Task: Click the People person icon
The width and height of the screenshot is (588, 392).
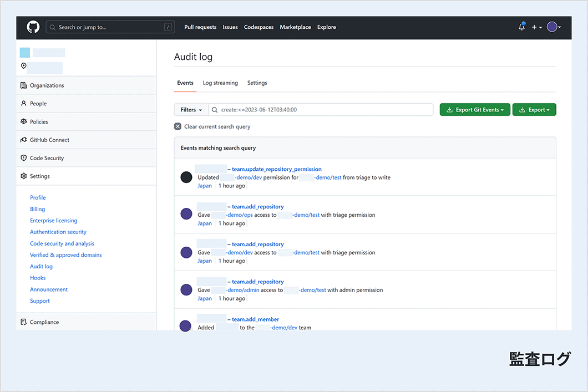Action: click(x=23, y=104)
